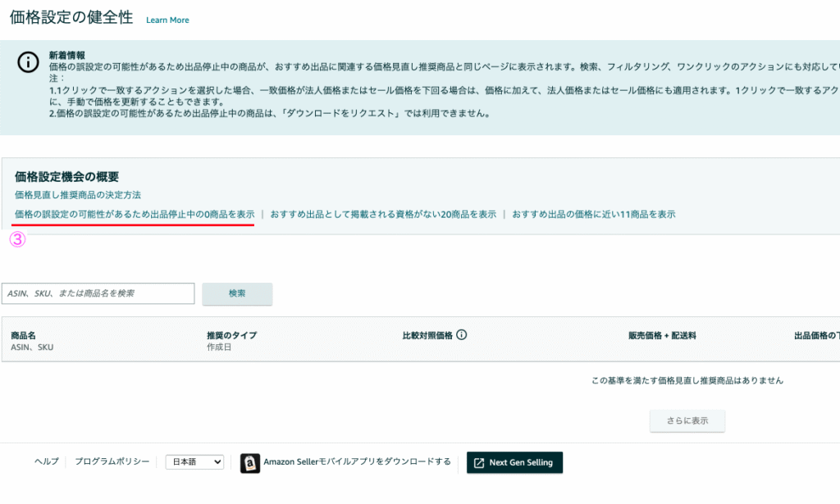840x504 pixels.
Task: Click the さらに表示 button
Action: click(687, 420)
